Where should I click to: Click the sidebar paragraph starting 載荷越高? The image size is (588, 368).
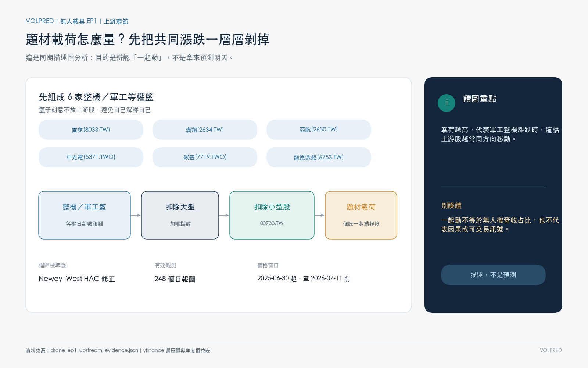[x=500, y=134]
